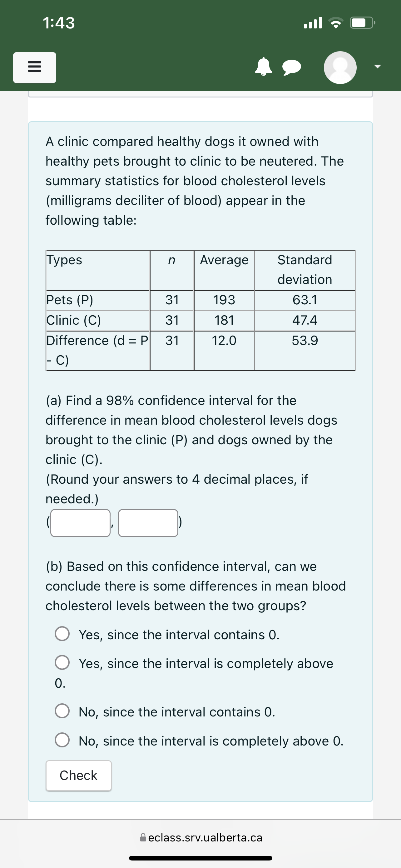Click the battery indicator in status bar
The width and height of the screenshot is (401, 868).
pos(362,23)
